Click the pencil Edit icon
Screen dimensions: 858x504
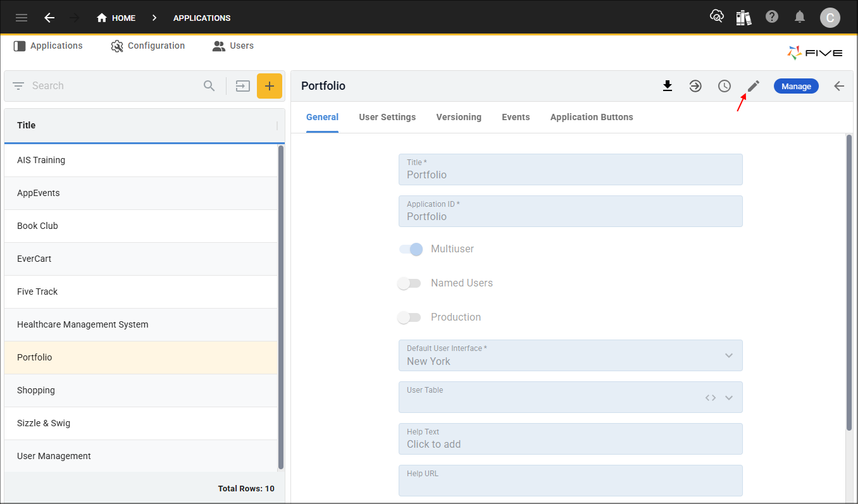(753, 86)
